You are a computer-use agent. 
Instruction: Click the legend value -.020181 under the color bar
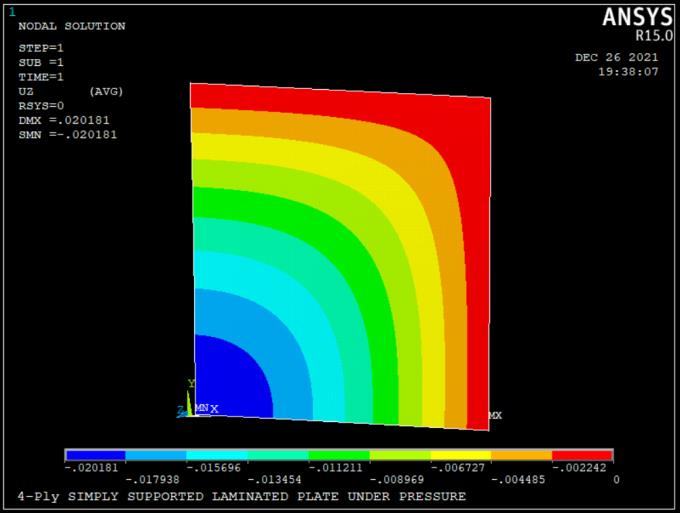(x=91, y=467)
